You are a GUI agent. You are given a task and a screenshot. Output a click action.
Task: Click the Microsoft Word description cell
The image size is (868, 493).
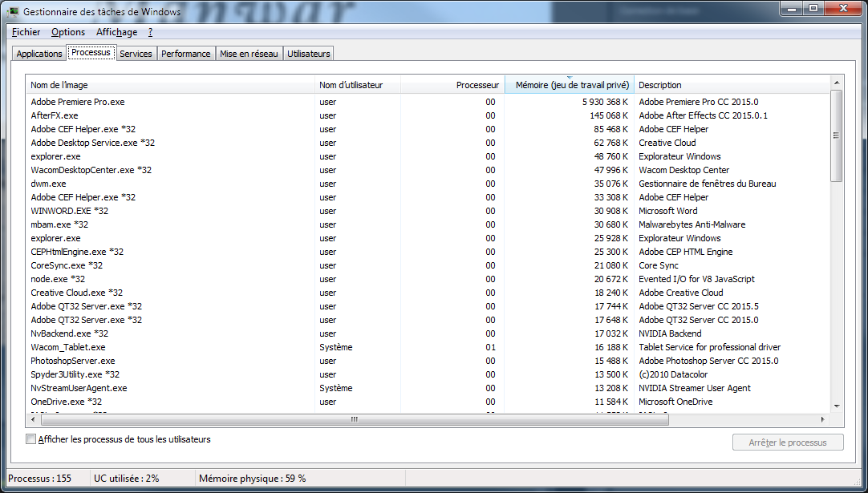point(668,211)
